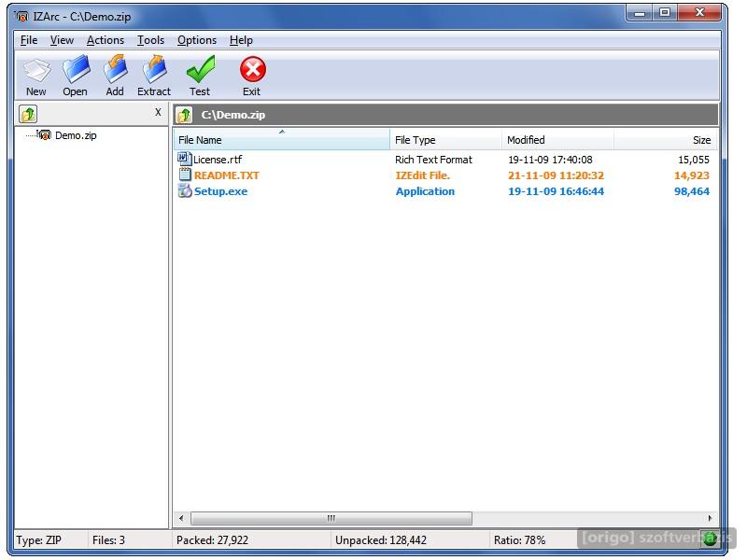Screen dimensions: 747x560
Task: Click the red Exit icon
Action: 252,69
